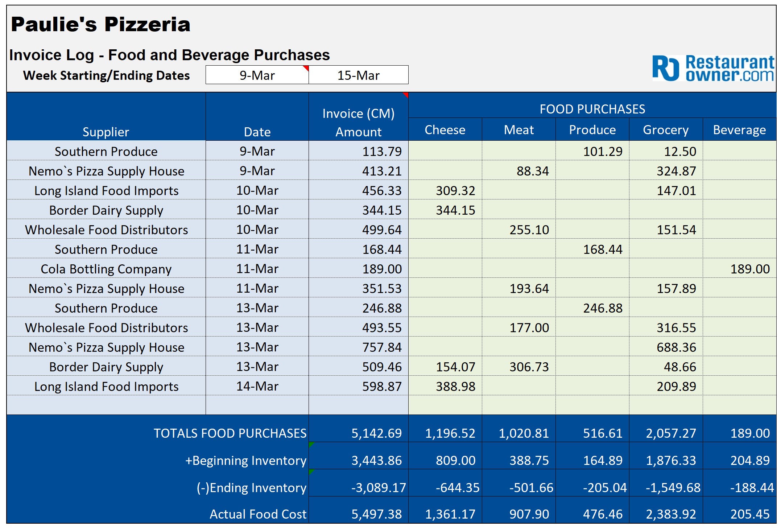Select beverage beginning inventory 204.89
Image resolution: width=781 pixels, height=532 pixels.
point(740,456)
